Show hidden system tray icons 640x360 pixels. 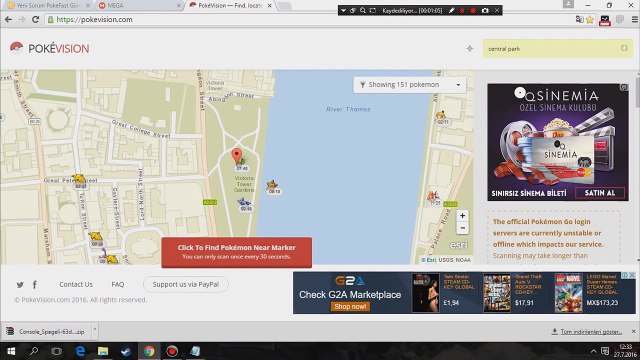tap(593, 351)
